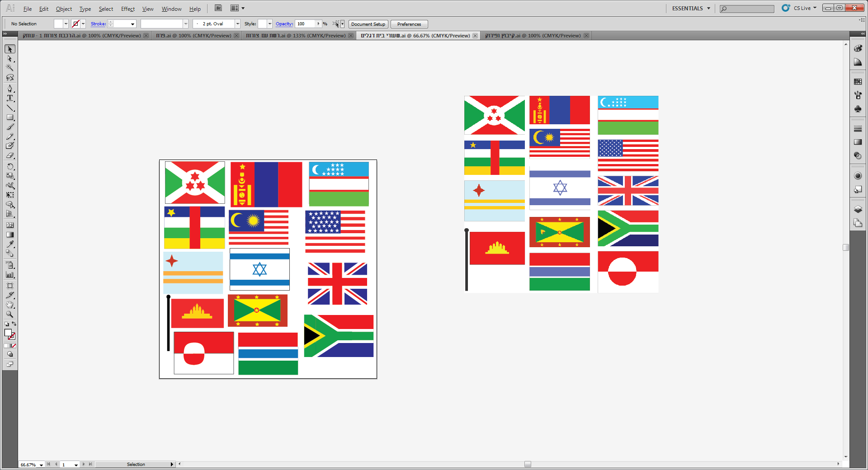
Task: Set paint type to None in toolbox
Action: coord(14,346)
